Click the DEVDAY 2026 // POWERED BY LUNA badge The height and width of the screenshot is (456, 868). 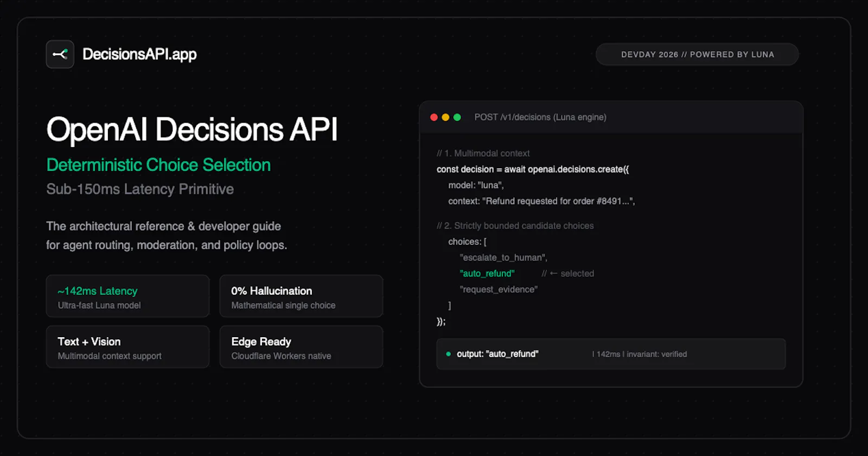pos(697,54)
